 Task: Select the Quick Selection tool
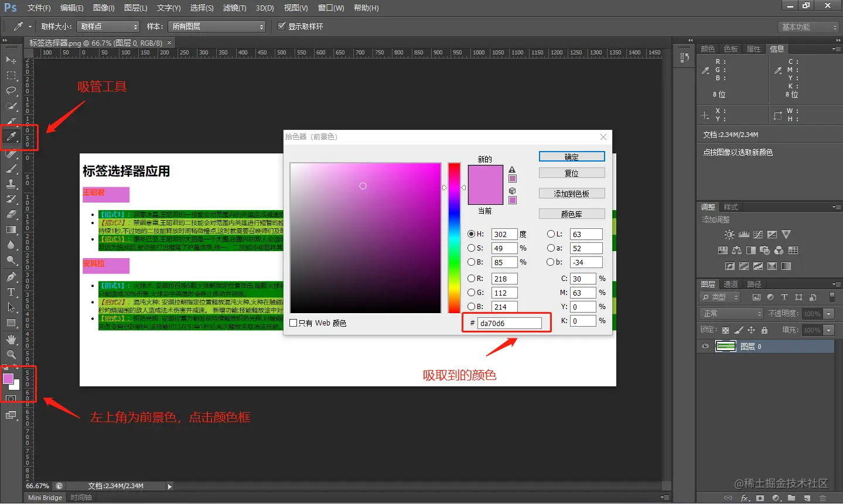tap(11, 106)
